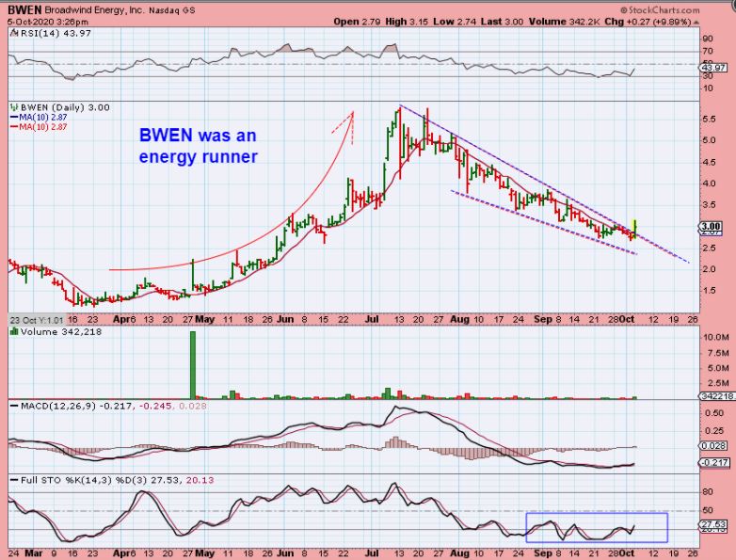Click the 5-Oct-2020 3:28pm timestamp
Image resolution: width=736 pixels, height=560 pixels.
point(47,22)
